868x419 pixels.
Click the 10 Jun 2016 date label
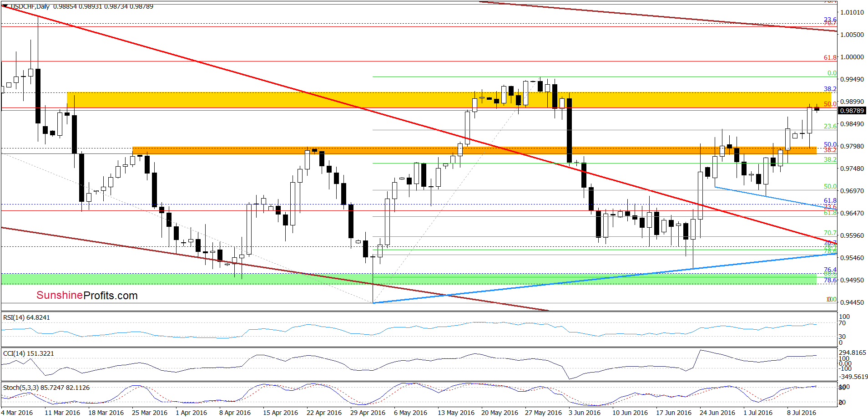(630, 413)
